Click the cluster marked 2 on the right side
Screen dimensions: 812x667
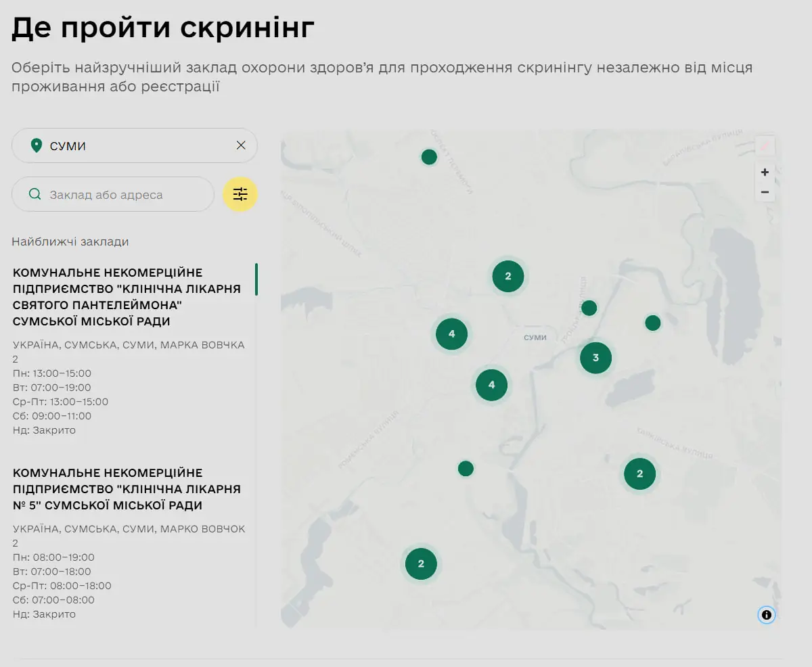point(639,474)
